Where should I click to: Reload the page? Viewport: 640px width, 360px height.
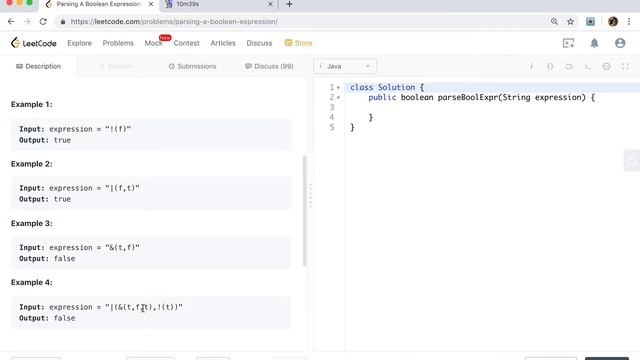43,22
